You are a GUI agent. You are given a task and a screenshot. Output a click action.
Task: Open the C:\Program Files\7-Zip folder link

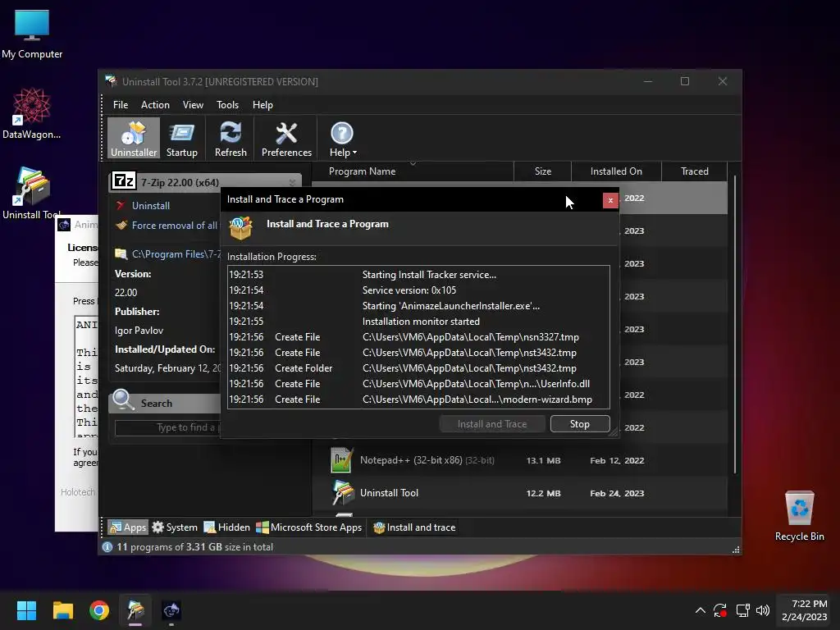pos(176,254)
